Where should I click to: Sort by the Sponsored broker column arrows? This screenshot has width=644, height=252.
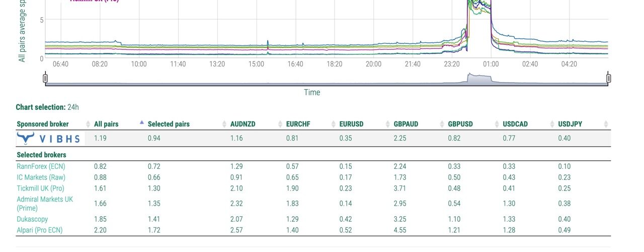point(88,124)
